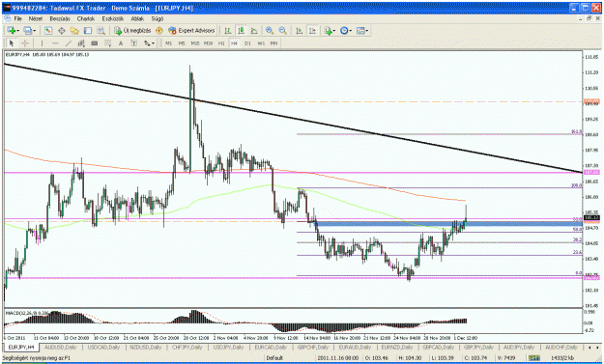The image size is (604, 364).
Task: Select the Horizontal Line drawing tool
Action: pos(55,43)
